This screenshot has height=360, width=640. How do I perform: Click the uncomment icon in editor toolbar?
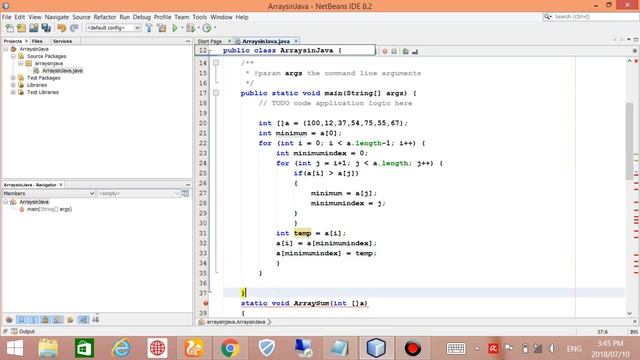[x=415, y=51]
